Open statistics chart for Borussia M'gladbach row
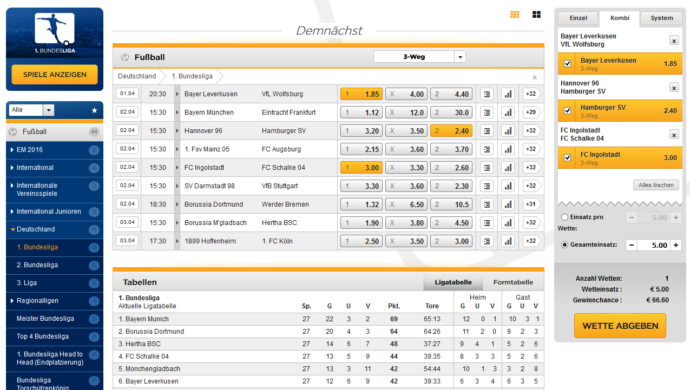Screen dimensions: 690x390 pos(508,223)
